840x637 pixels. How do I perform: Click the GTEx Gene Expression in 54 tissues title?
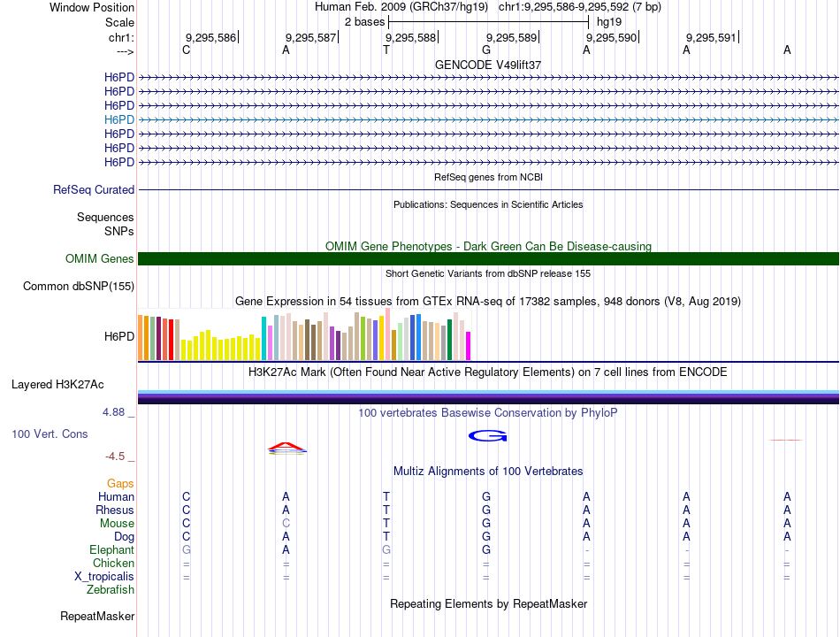488,302
